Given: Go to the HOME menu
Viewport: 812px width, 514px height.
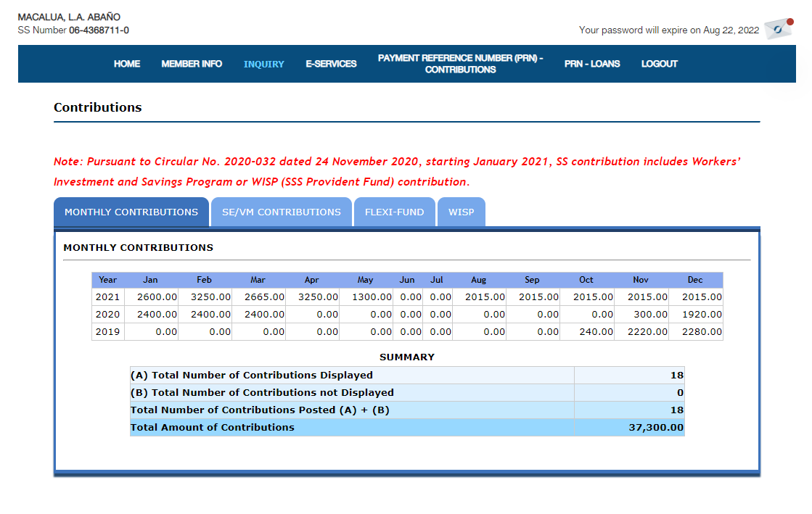Looking at the screenshot, I should tap(127, 64).
